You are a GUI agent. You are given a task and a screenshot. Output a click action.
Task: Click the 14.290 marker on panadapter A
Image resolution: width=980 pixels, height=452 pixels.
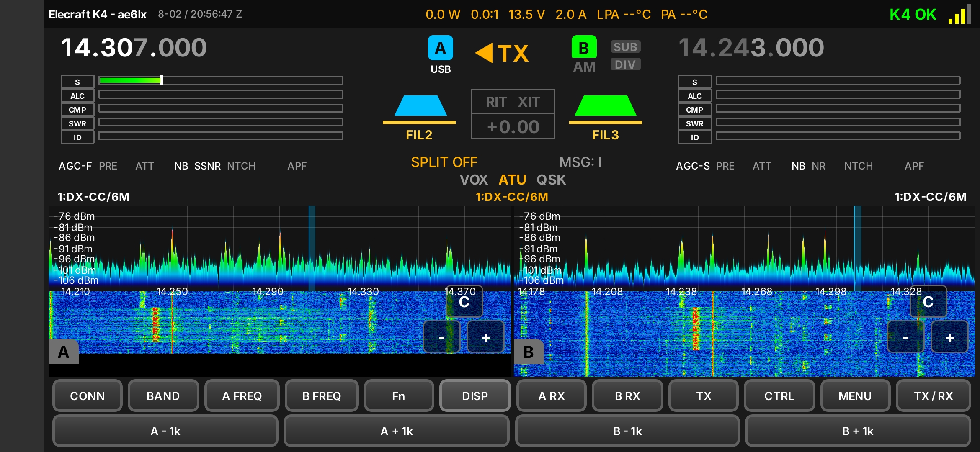(x=268, y=291)
